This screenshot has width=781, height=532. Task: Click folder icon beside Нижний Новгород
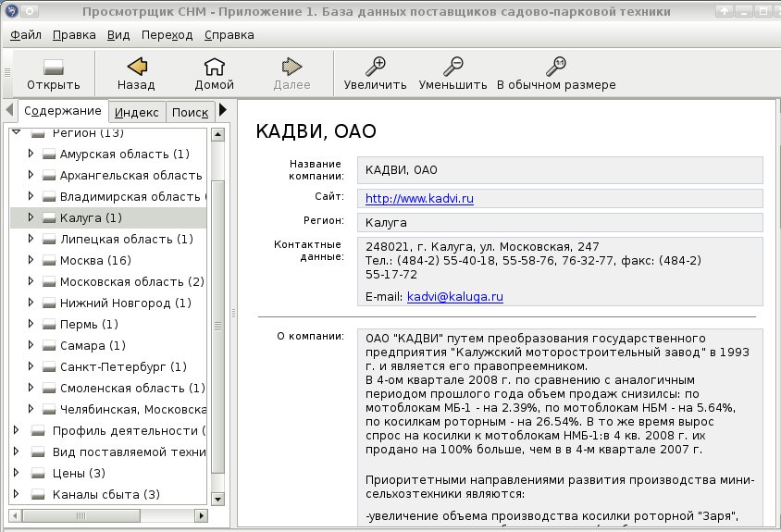[x=49, y=303]
